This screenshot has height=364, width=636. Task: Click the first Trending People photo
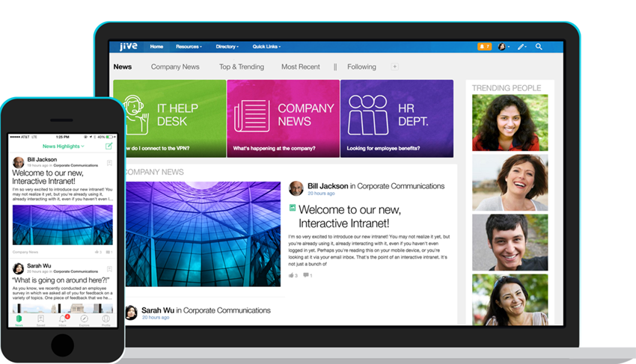pos(510,123)
